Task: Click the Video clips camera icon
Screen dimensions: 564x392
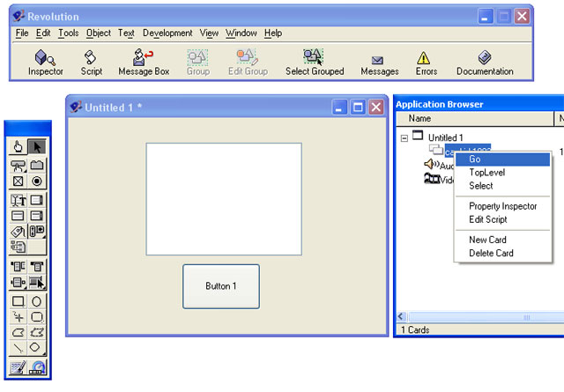Action: [432, 178]
